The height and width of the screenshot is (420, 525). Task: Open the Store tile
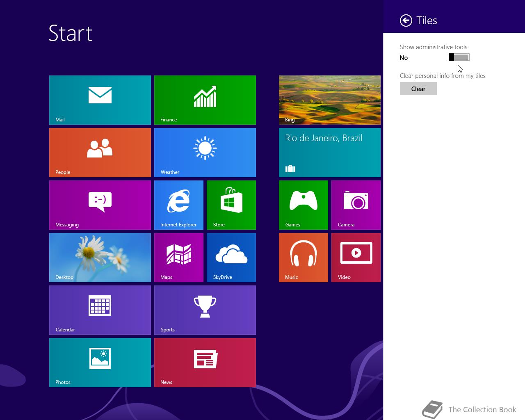point(231,205)
